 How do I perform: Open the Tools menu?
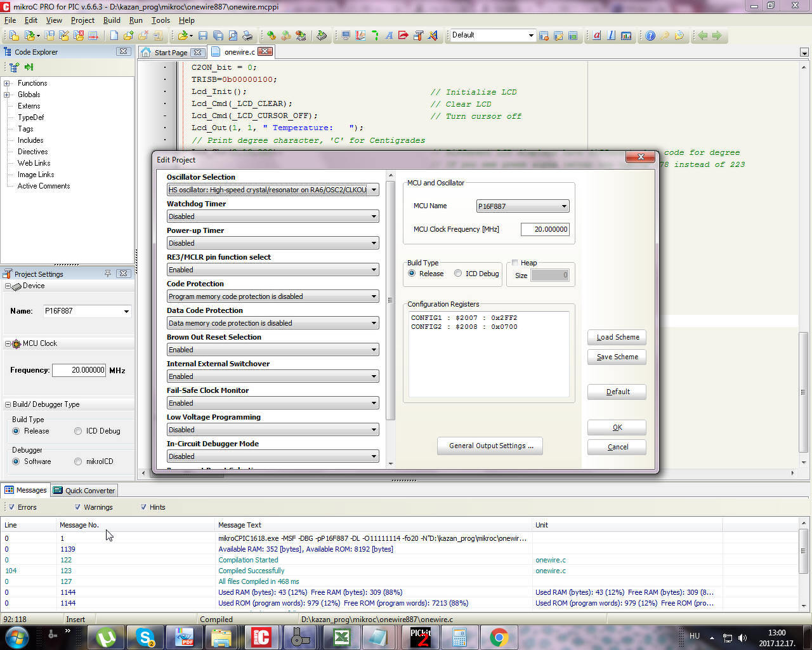[160, 20]
